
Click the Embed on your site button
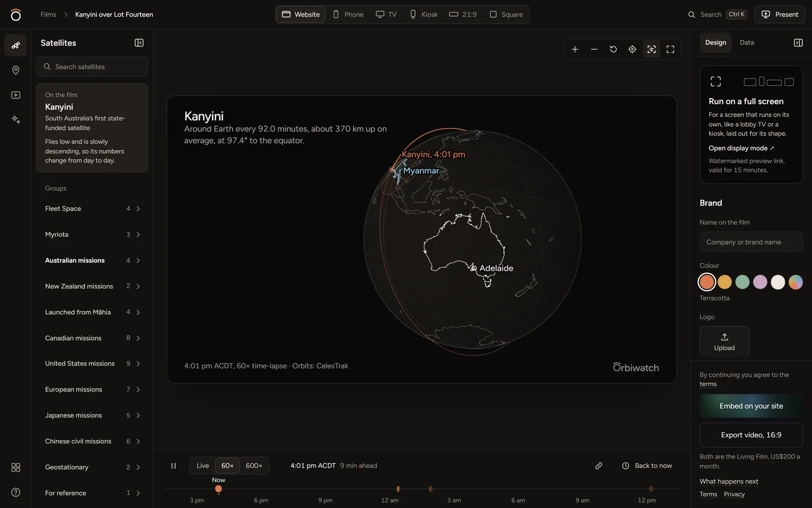click(751, 406)
